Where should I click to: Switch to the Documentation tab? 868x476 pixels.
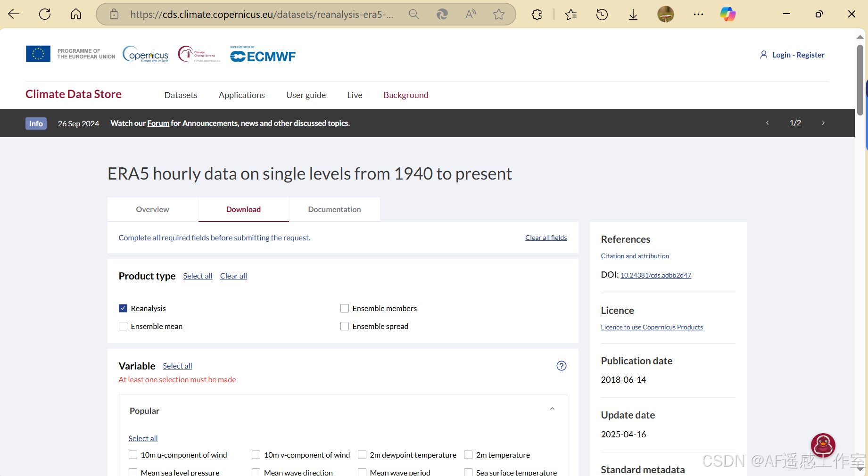pos(334,209)
